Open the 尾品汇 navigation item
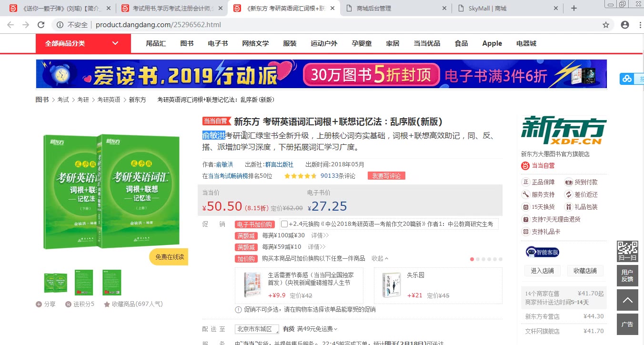Viewport: 644px width, 345px height. point(156,43)
